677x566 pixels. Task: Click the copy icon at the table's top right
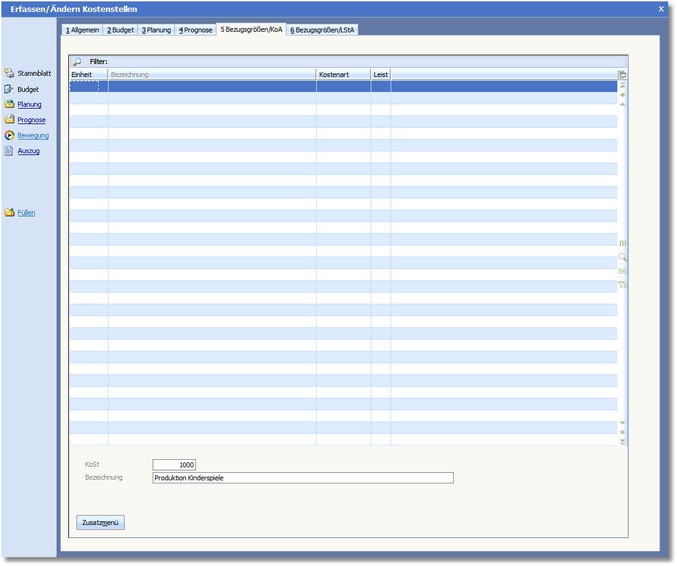click(x=622, y=75)
